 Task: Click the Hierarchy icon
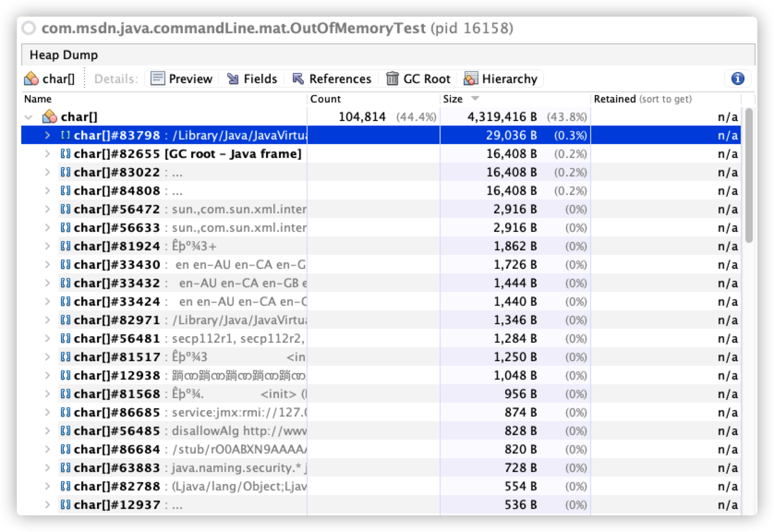coord(471,79)
